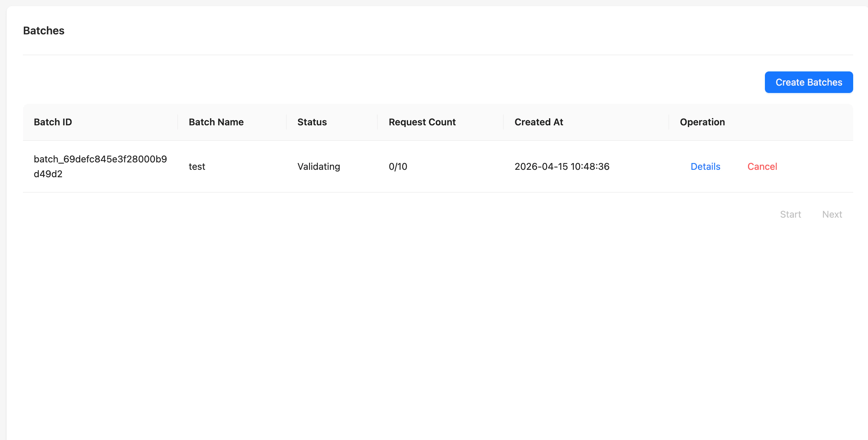The height and width of the screenshot is (440, 868).
Task: Open Details for batch test
Action: (705, 166)
